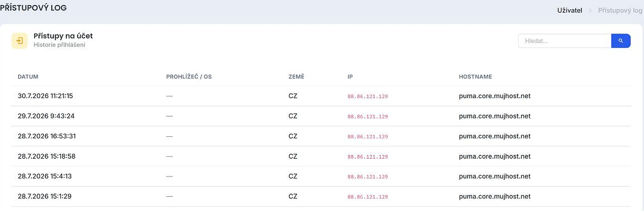Select the 29.7.2026 9:43:24 log entry

[x=321, y=116]
